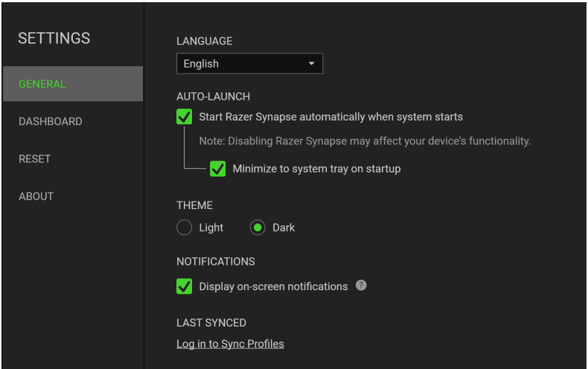The width and height of the screenshot is (588, 369).
Task: Disable the Display on-screen notifications checkbox
Action: [184, 286]
